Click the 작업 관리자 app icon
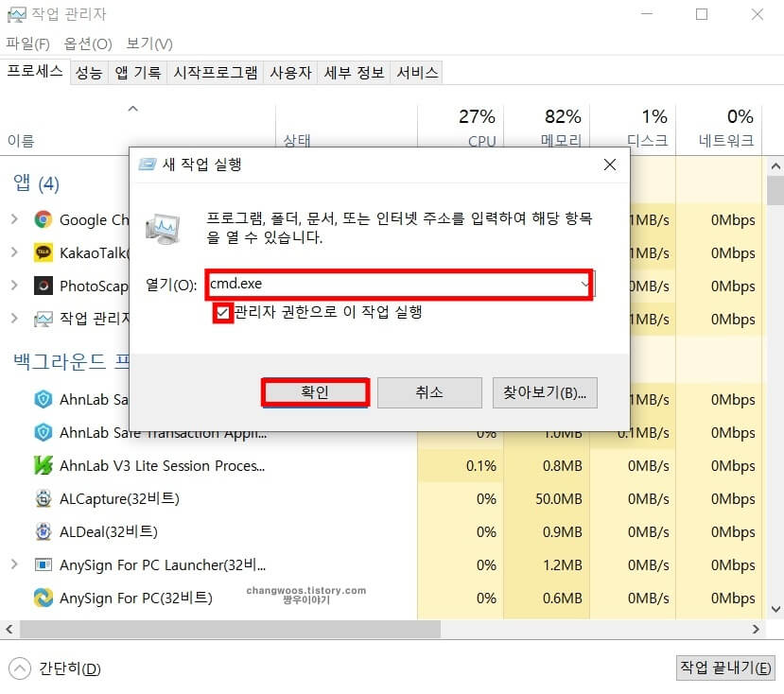Image resolution: width=784 pixels, height=694 pixels. point(42,319)
